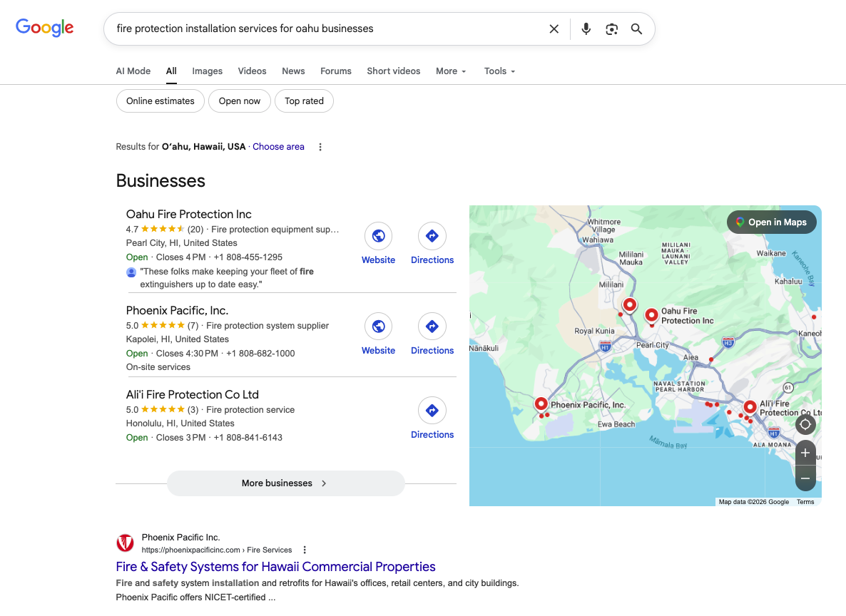Click Phoenix Pacific, Inc. map pin

click(x=541, y=404)
